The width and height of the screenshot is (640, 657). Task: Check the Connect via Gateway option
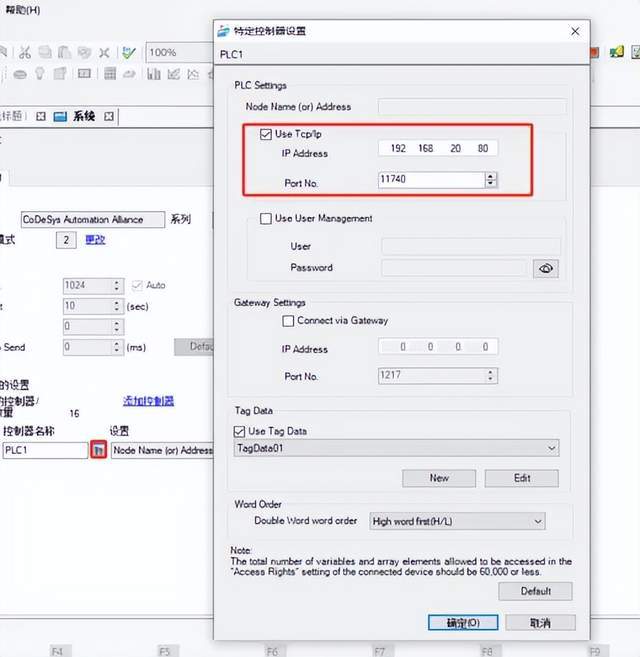click(x=288, y=321)
